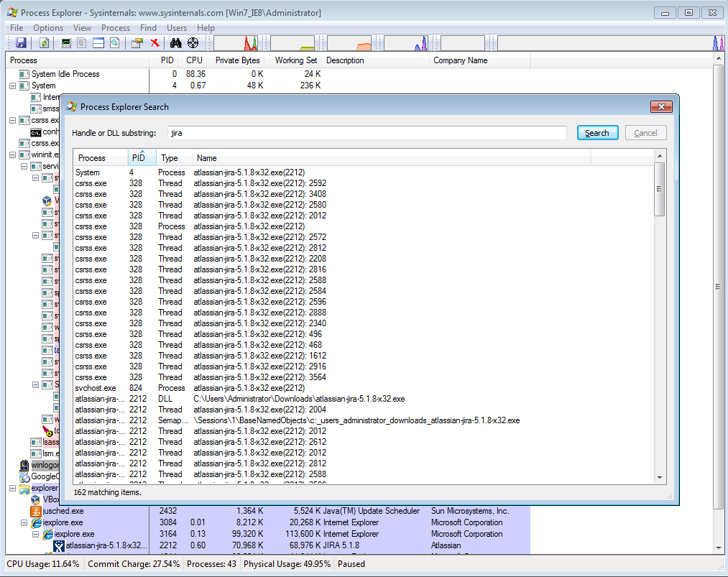Click the winlogon process icon

24,465
